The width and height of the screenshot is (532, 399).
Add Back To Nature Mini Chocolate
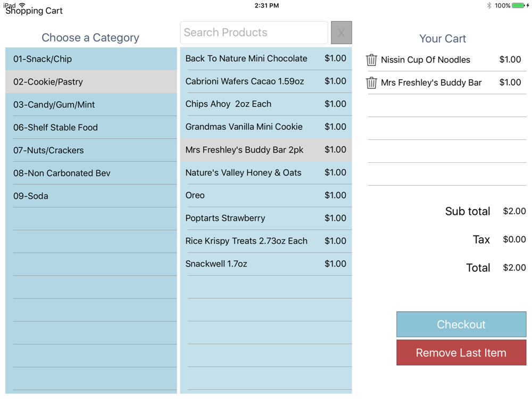(265, 59)
